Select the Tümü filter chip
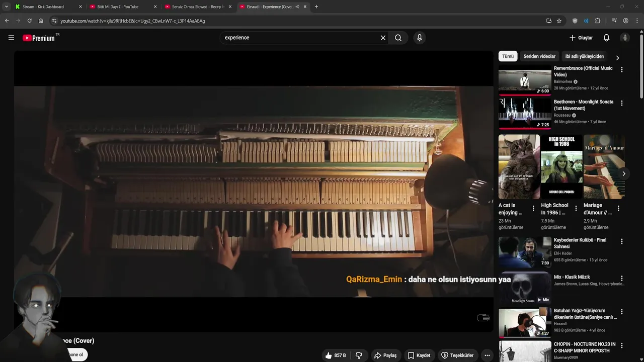The width and height of the screenshot is (644, 362). coord(508,56)
